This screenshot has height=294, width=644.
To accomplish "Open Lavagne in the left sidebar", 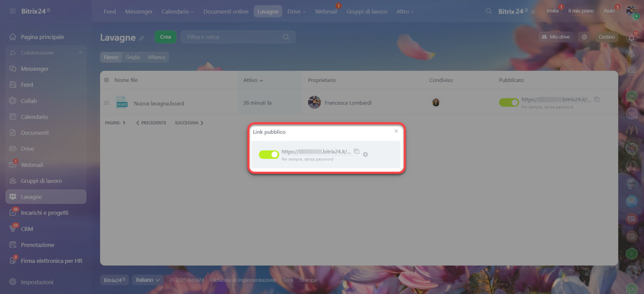I will (46, 197).
